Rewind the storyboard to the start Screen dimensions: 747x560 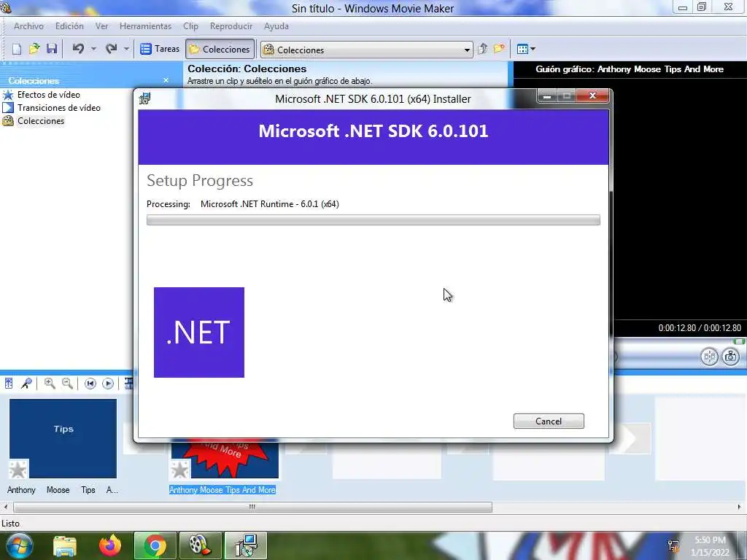point(90,384)
